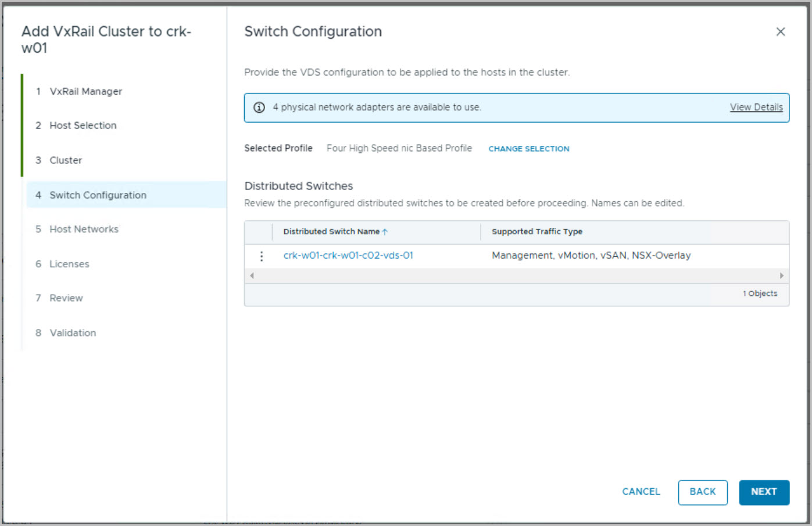Click CHANGE SELECTION to pick another profile
The height and width of the screenshot is (526, 812).
(x=528, y=149)
